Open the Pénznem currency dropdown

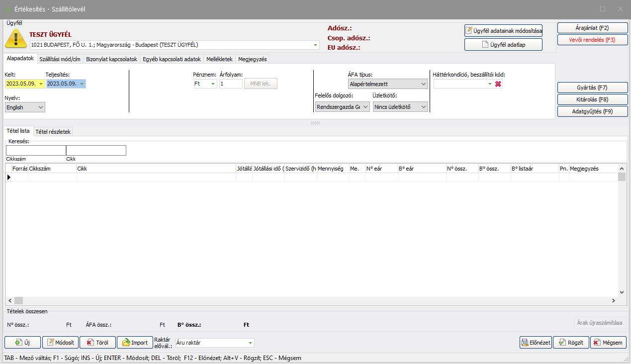coord(213,84)
